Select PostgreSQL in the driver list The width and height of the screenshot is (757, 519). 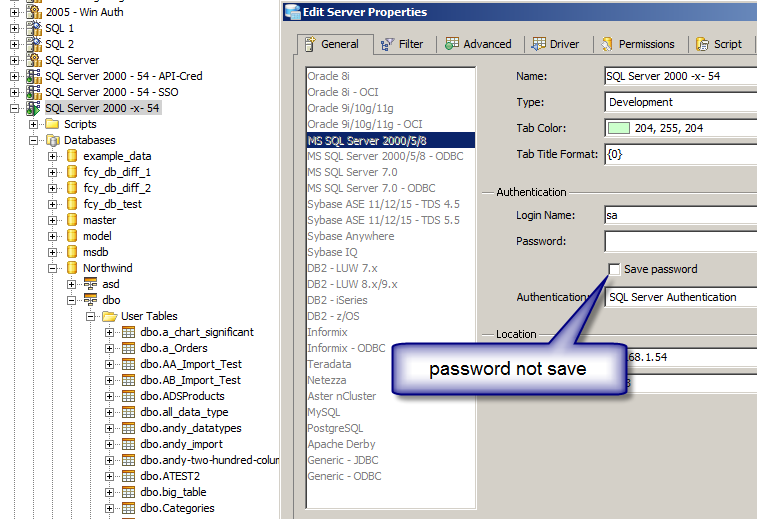[x=391, y=428]
